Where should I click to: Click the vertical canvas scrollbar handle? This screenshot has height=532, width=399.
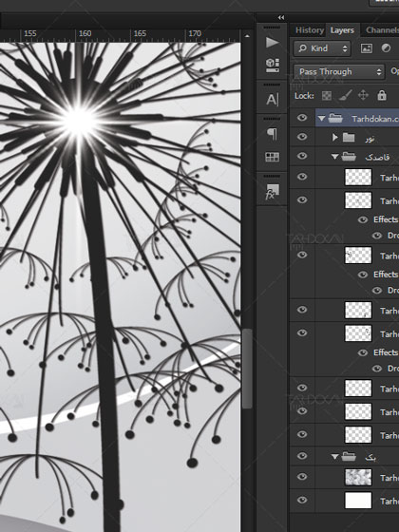point(247,369)
